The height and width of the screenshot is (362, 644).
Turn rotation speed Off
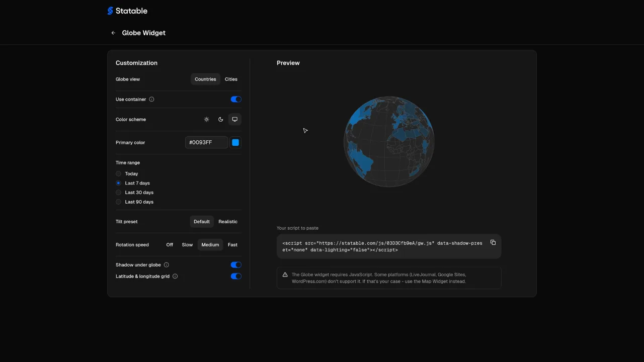170,245
